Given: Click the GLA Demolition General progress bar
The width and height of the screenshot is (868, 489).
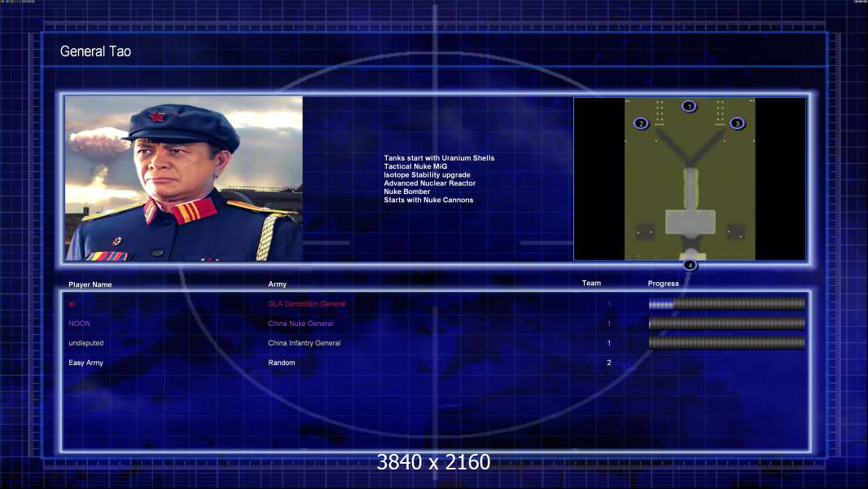Looking at the screenshot, I should [x=727, y=303].
